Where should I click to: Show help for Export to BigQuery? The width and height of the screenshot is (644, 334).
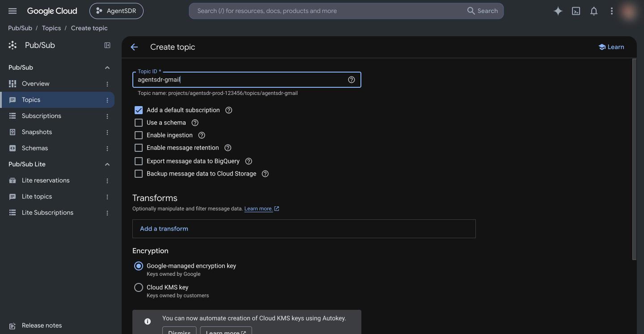(x=249, y=161)
